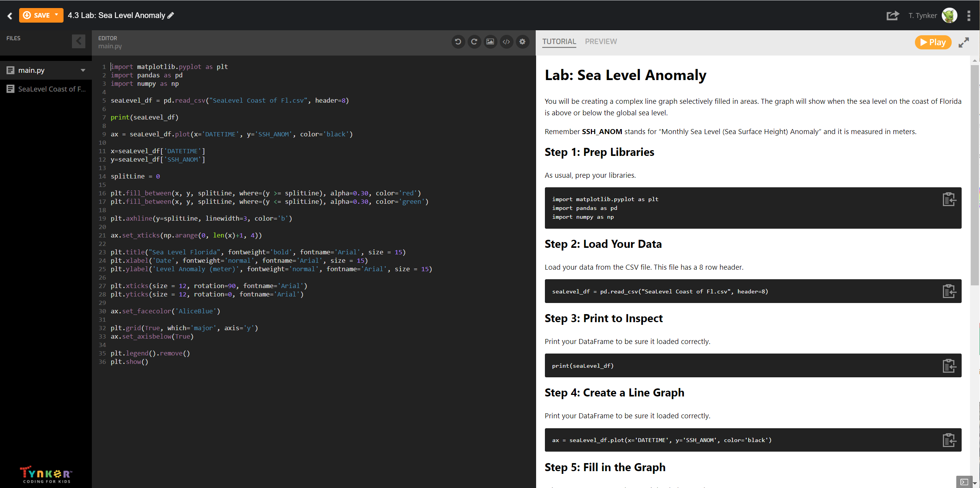
Task: Go back using the top-left arrow
Action: pos(10,16)
